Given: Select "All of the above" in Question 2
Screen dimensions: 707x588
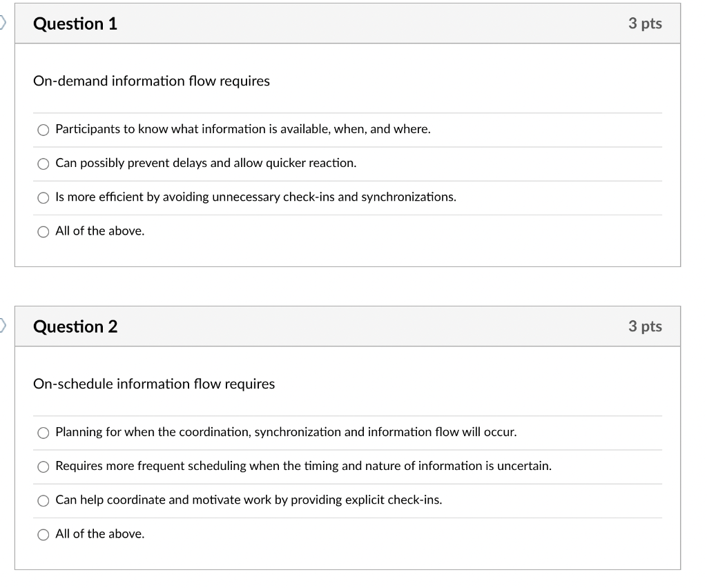Looking at the screenshot, I should click(43, 533).
